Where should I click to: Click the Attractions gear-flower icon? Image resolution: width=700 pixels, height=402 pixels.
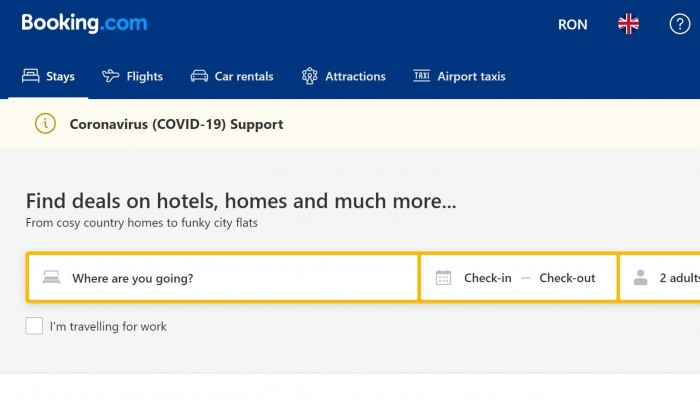point(310,76)
